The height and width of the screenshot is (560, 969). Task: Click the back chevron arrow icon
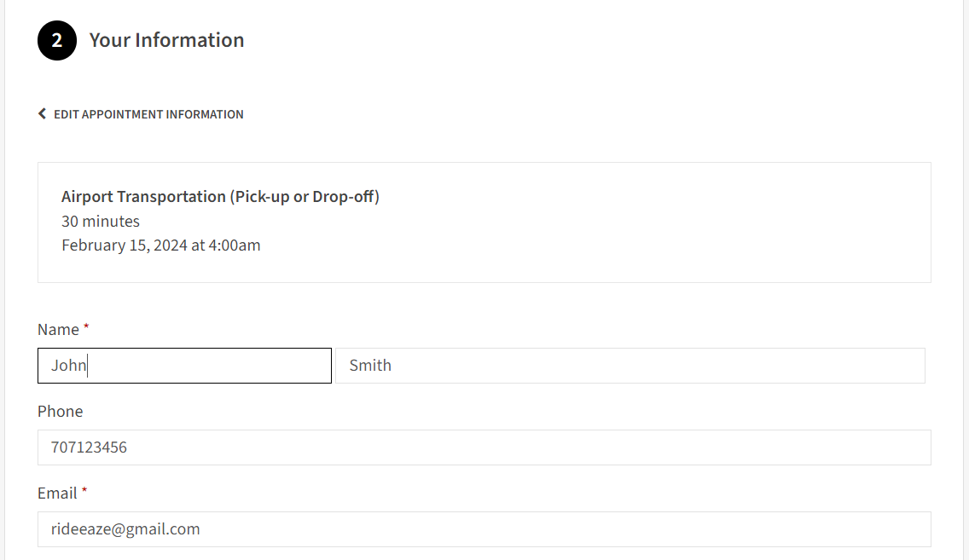point(42,114)
